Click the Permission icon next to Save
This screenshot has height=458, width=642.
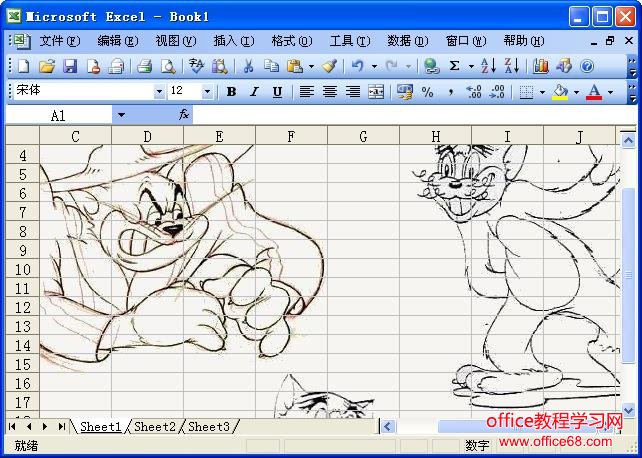[93, 66]
